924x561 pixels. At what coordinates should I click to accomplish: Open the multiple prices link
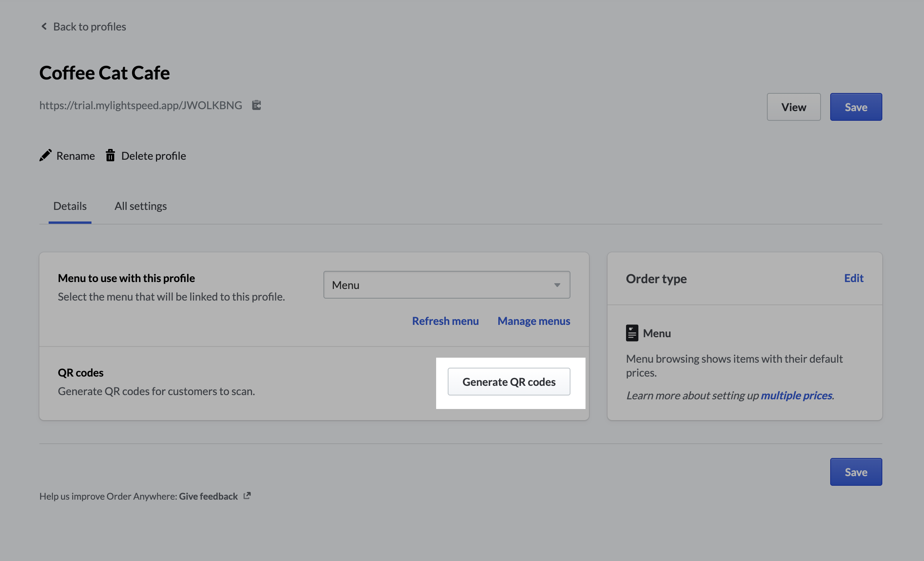[x=796, y=395]
